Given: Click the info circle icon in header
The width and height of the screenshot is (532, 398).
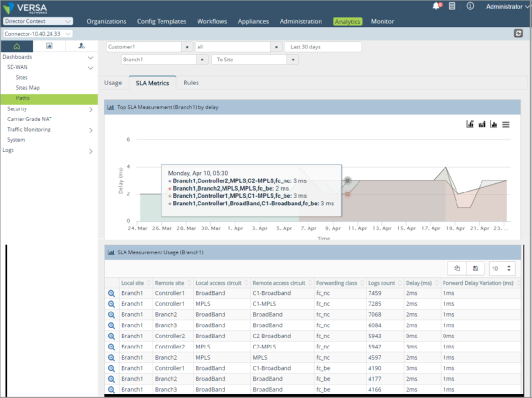Looking at the screenshot, I should coord(470,6).
